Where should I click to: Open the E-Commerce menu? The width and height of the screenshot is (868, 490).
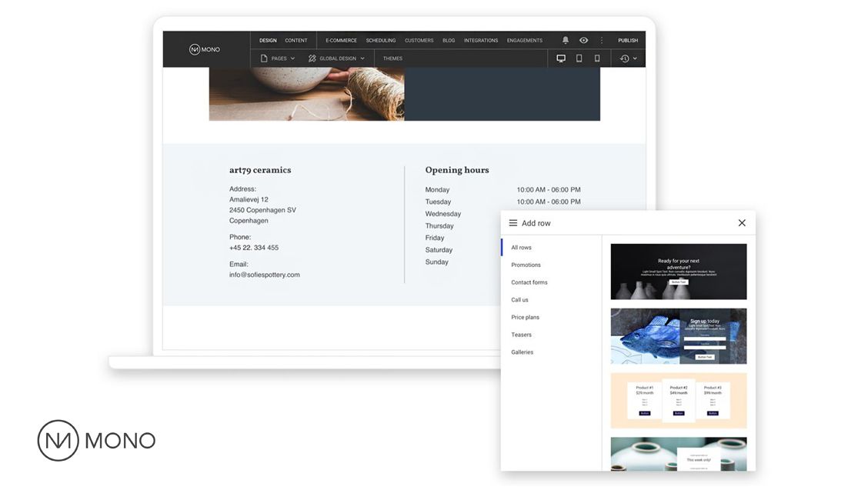coord(341,41)
